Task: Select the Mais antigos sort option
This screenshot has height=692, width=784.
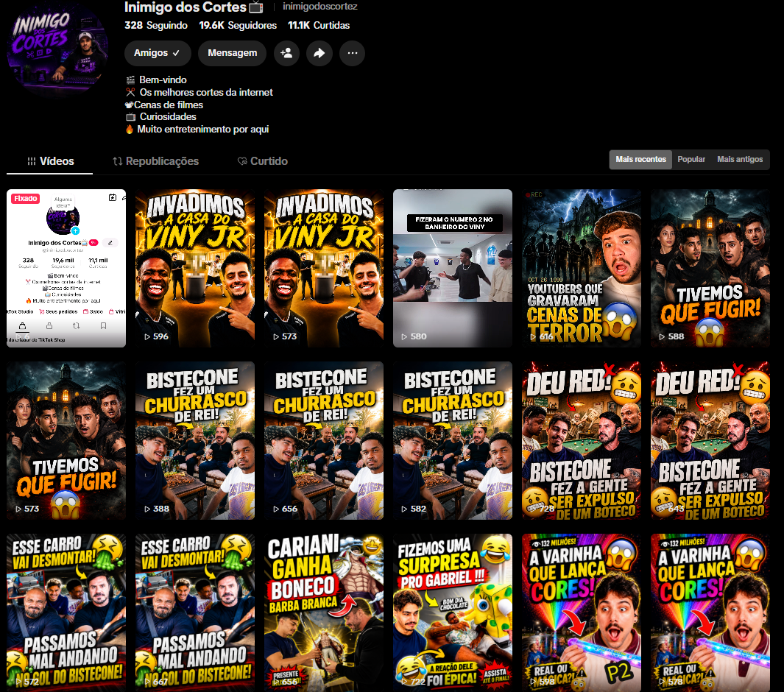Action: coord(740,160)
